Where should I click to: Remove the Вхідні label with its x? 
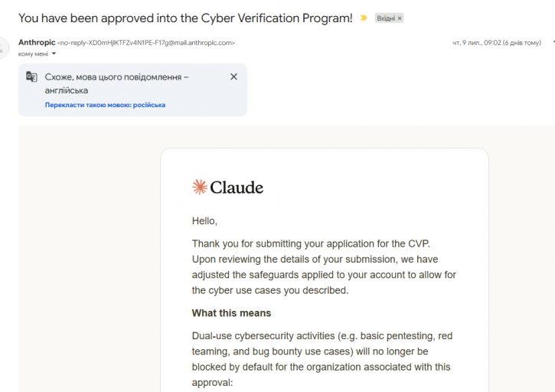[x=400, y=18]
